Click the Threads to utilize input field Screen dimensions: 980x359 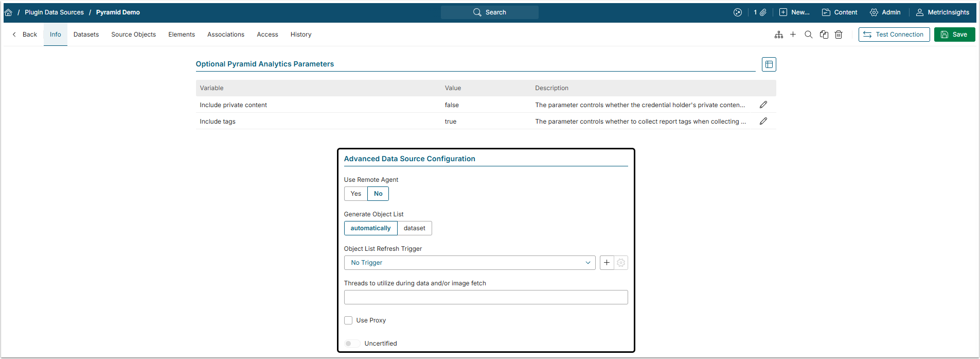(x=486, y=297)
